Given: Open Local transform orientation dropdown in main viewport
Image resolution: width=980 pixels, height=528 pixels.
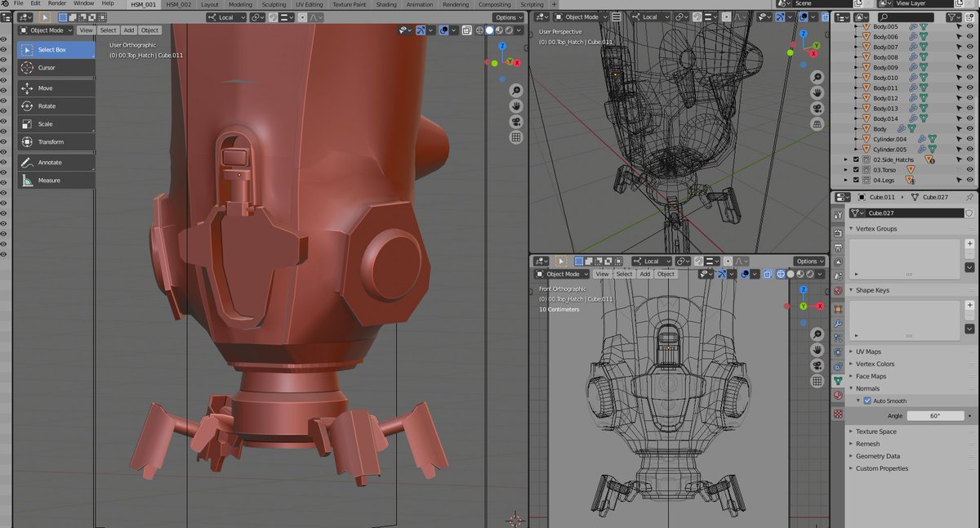Looking at the screenshot, I should (x=225, y=17).
